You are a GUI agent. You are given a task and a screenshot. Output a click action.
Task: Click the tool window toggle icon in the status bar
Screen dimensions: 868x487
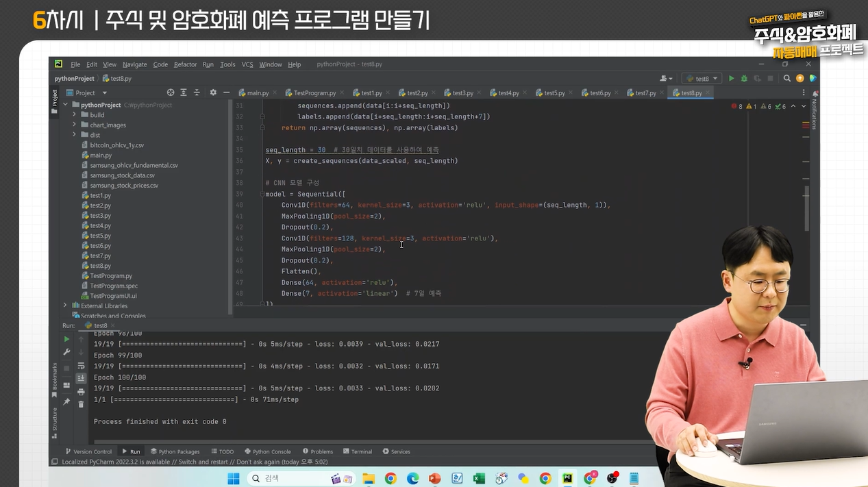click(x=55, y=462)
